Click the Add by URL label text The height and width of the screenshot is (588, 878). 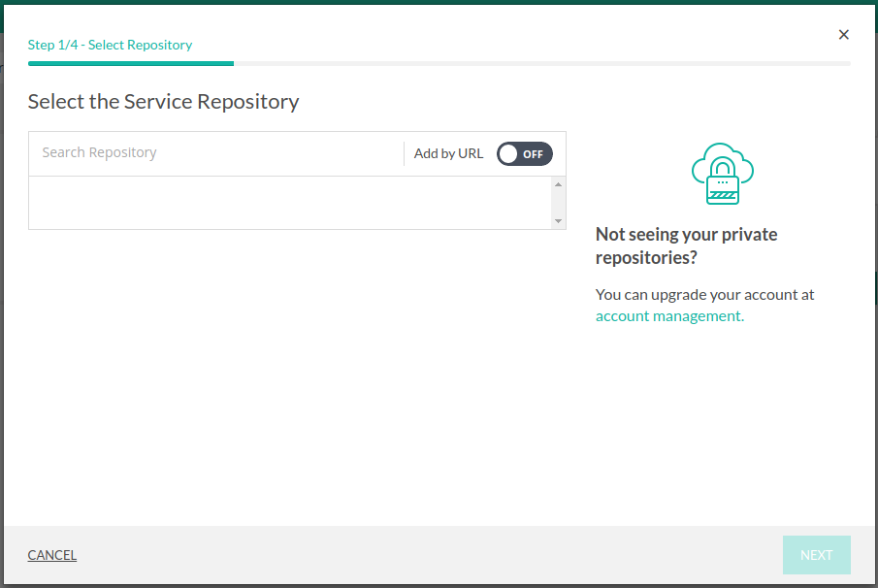pyautogui.click(x=448, y=154)
